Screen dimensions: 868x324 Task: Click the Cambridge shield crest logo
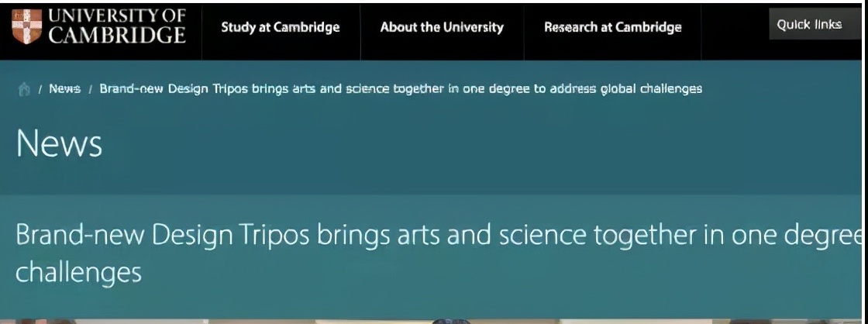(x=26, y=26)
